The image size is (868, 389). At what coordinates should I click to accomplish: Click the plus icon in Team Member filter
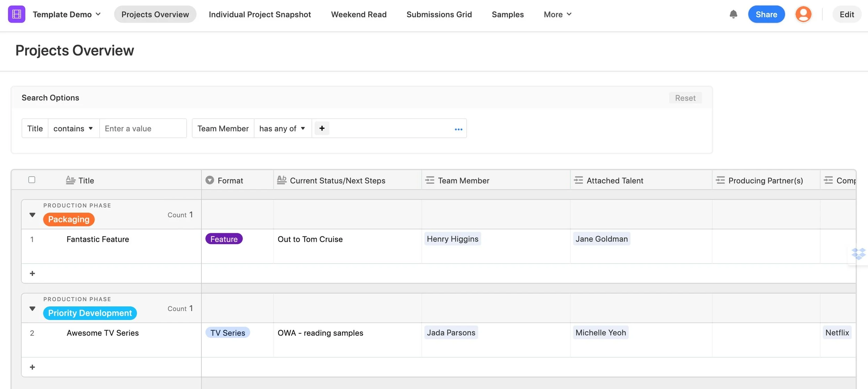click(x=322, y=128)
